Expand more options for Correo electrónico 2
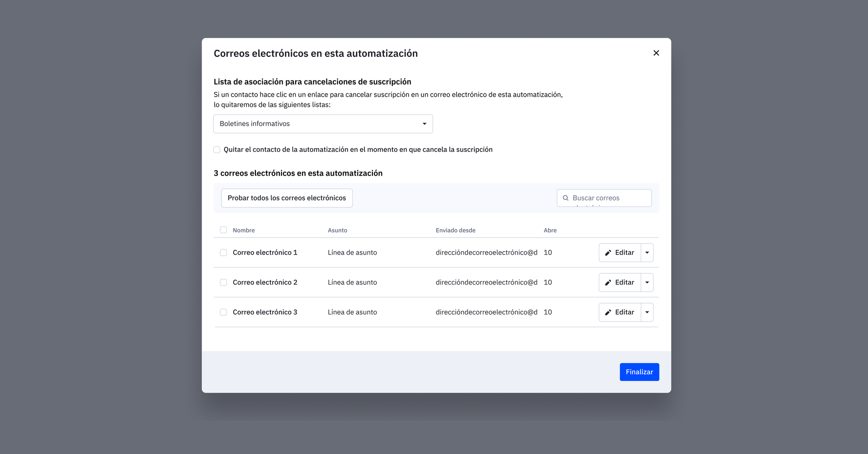 tap(647, 282)
